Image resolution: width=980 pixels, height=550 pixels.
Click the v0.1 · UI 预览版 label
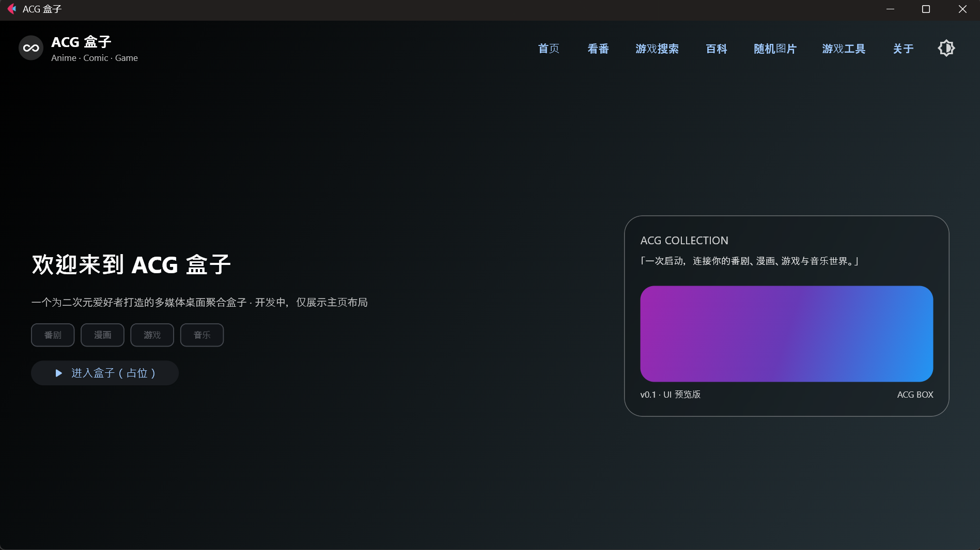pos(671,395)
